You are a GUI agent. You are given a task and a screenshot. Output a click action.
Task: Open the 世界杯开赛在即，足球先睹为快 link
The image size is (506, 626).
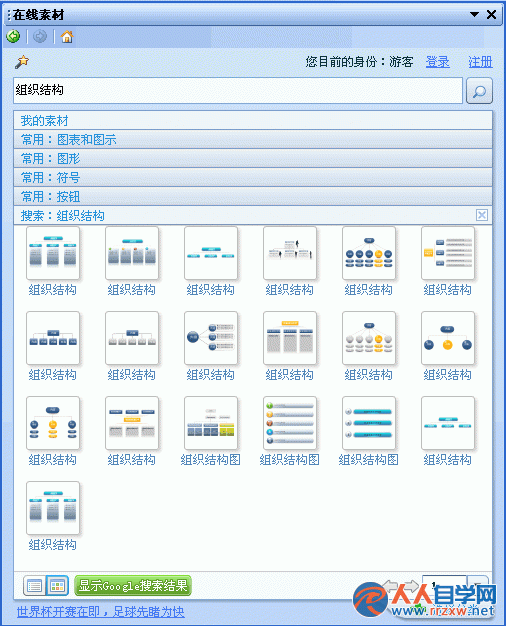(101, 612)
